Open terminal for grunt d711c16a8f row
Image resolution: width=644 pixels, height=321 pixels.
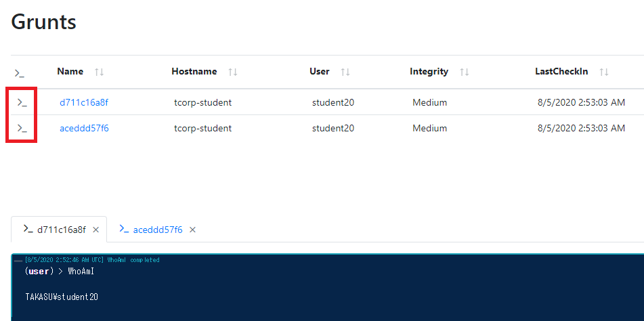22,103
